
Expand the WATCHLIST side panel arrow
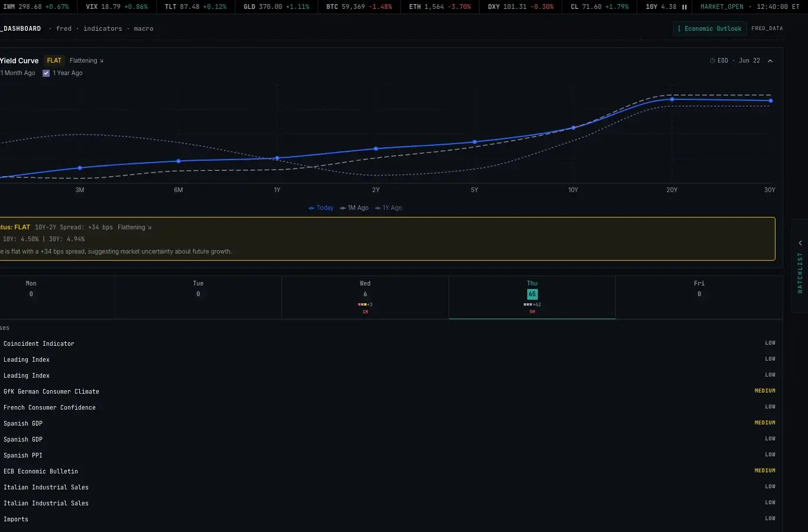(x=800, y=243)
